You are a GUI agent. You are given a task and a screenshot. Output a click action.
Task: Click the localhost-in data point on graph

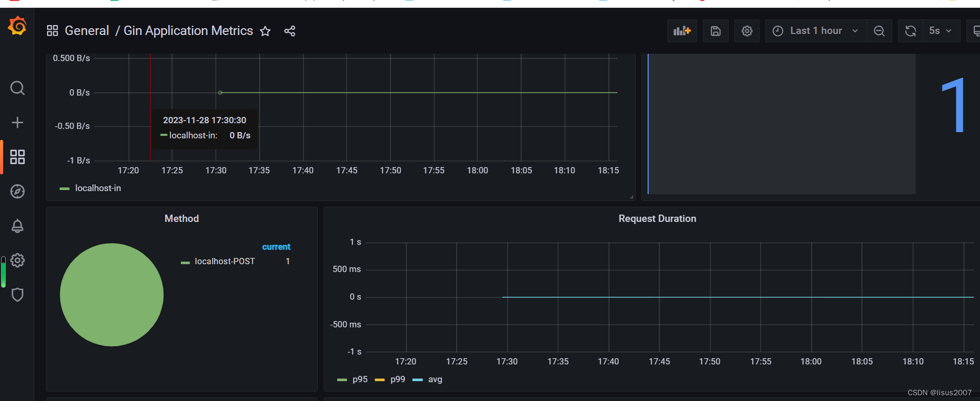[x=220, y=92]
